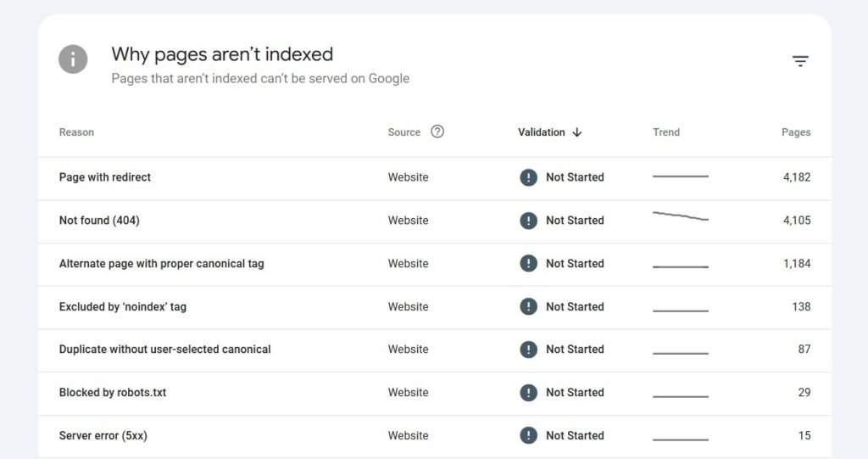Click the Page with redirect status icon
This screenshot has height=459, width=868.
coord(528,177)
